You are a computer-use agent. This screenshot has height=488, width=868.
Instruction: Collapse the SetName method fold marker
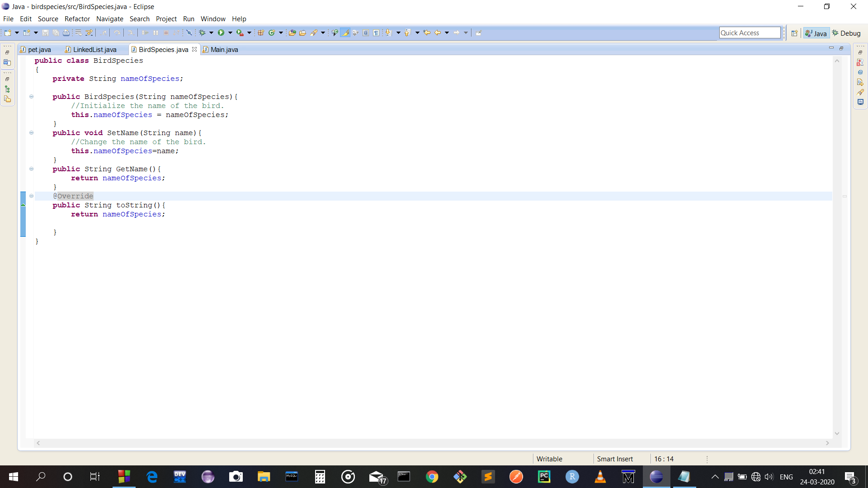[31, 133]
